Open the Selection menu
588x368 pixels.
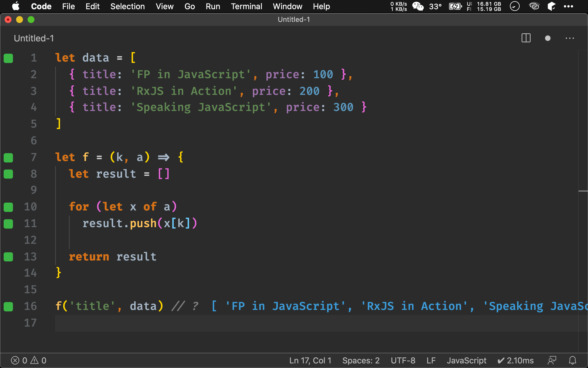(x=127, y=6)
